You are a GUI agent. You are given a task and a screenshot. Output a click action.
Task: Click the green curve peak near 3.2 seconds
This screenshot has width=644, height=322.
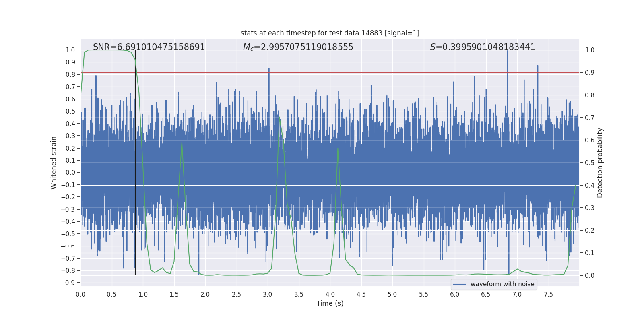click(x=279, y=118)
